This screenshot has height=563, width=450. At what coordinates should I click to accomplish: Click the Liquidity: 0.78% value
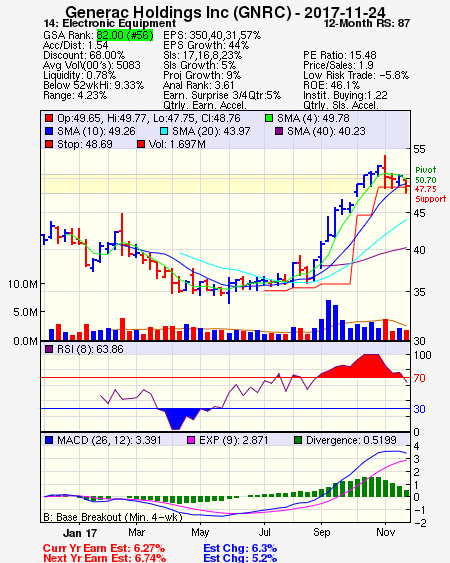[x=79, y=75]
